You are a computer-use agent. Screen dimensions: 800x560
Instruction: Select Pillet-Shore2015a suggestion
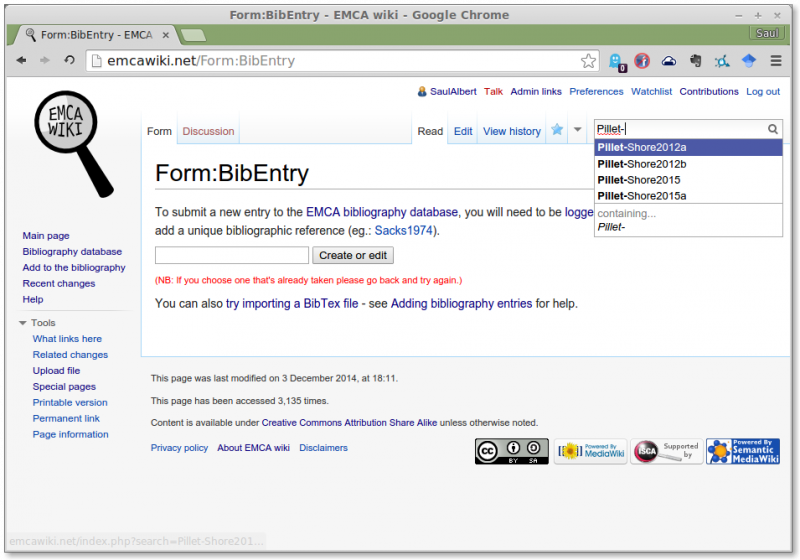pyautogui.click(x=688, y=196)
